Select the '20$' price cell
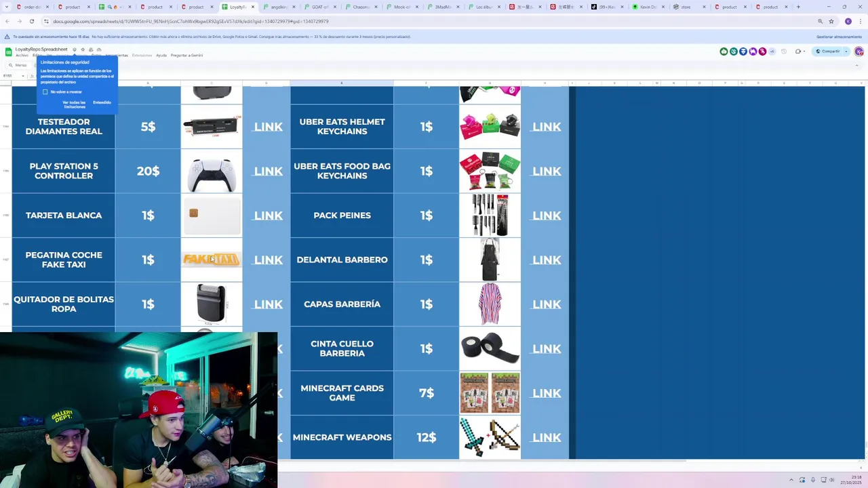 tap(148, 171)
